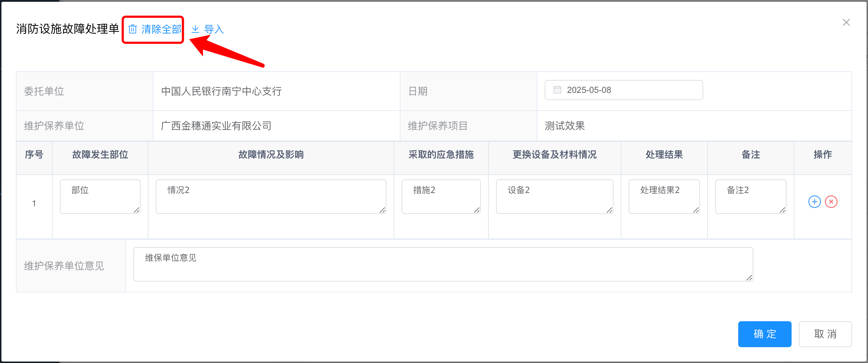Screen dimensions: 868x363
Task: Click the dialog title 消防设施故障处理单
Action: (67, 29)
